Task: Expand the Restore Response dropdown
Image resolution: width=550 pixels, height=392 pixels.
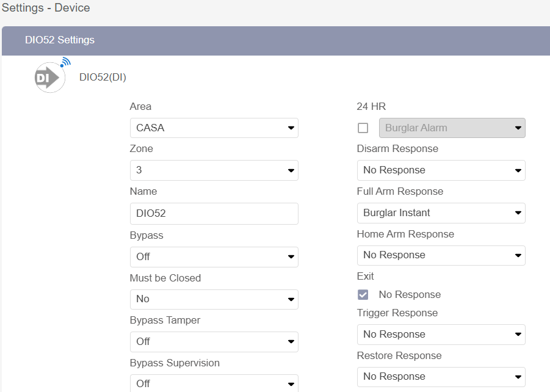Action: point(441,377)
